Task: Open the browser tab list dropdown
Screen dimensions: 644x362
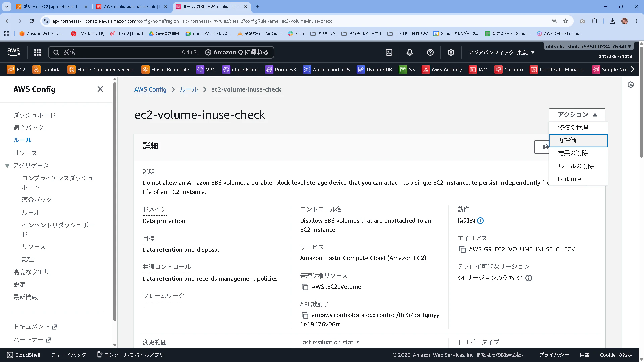Action: (7, 7)
